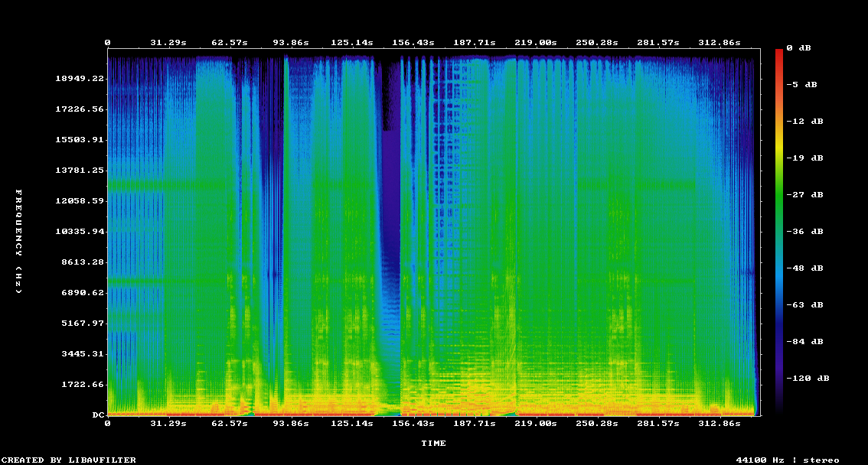Click the 18949.22 frequency axis label

tap(79, 79)
